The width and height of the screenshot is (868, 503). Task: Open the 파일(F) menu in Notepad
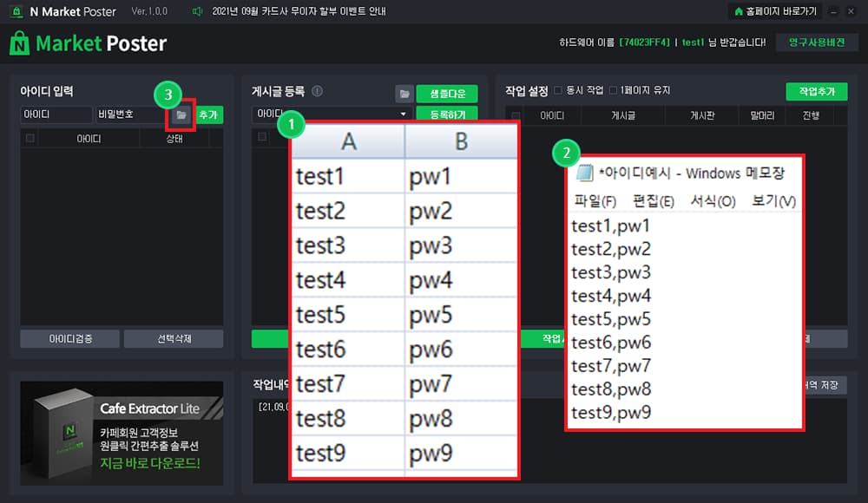tap(595, 201)
